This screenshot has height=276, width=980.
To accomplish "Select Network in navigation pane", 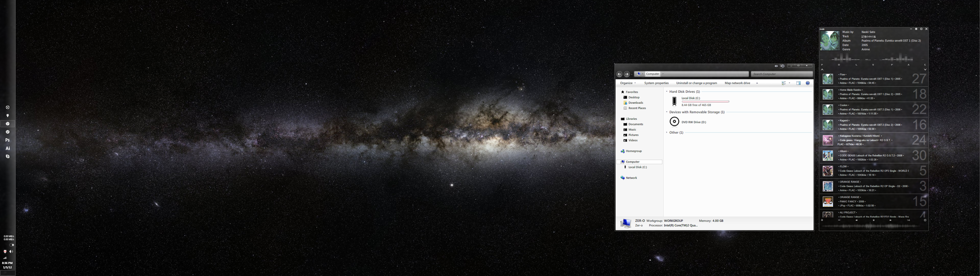I will coord(631,177).
